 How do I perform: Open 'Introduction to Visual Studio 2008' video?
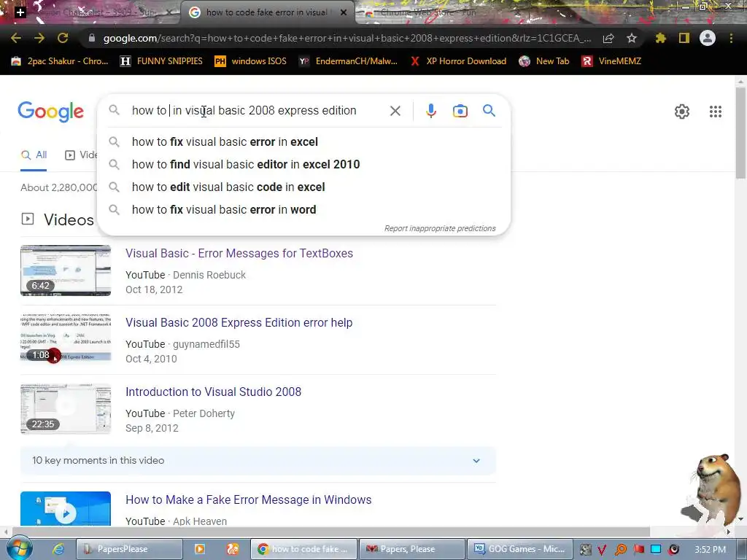(214, 392)
